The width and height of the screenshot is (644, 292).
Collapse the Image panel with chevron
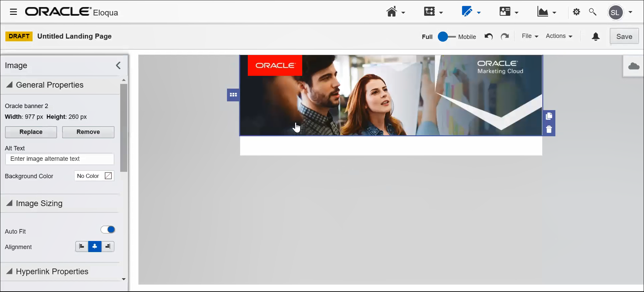click(x=118, y=65)
